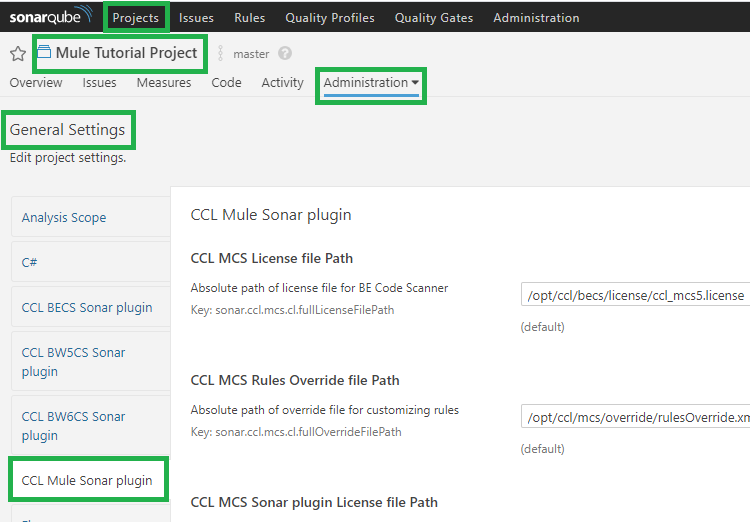Favorite the project with the star icon
Viewport: 750px width, 522px height.
[x=18, y=53]
